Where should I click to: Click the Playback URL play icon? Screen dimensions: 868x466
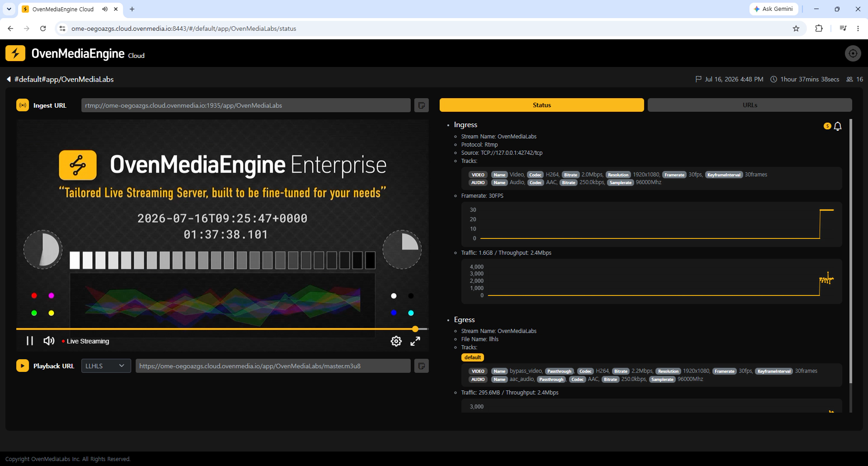pyautogui.click(x=23, y=366)
